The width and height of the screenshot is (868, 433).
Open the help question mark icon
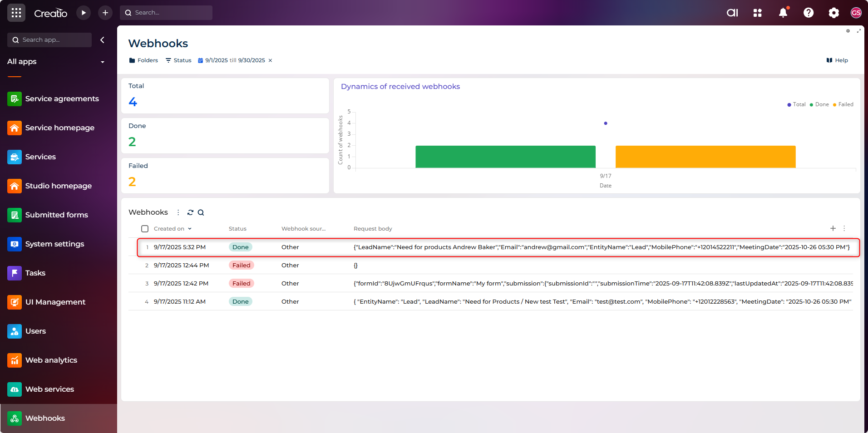coord(809,13)
